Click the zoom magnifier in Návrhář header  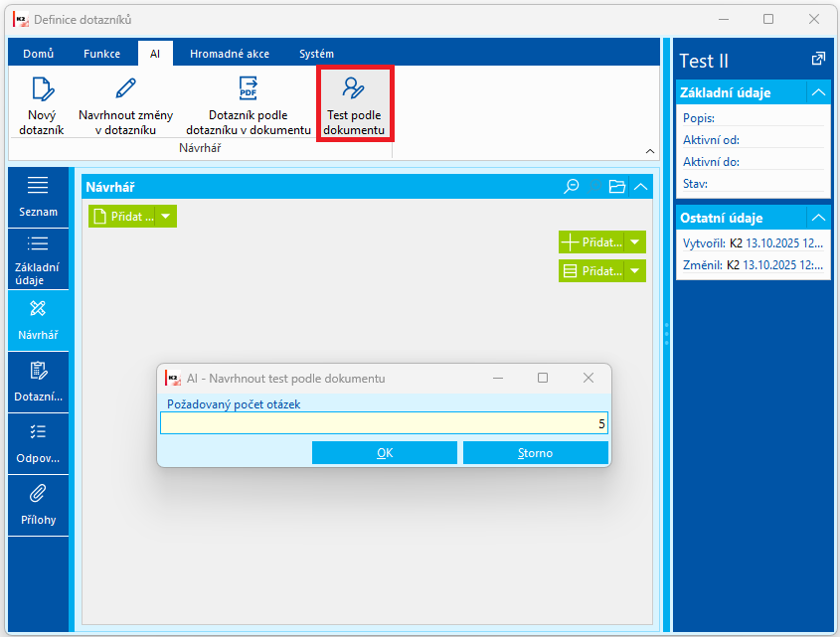571,187
